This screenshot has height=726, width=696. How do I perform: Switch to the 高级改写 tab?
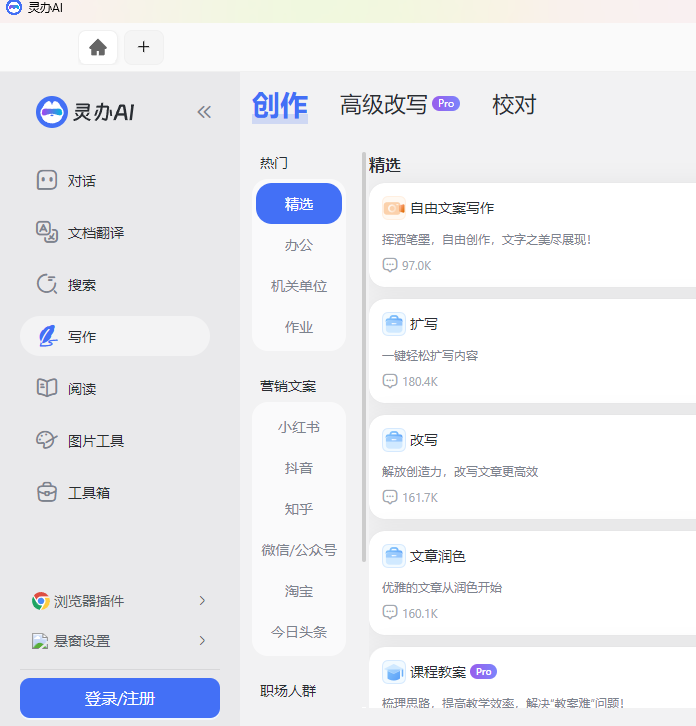pos(383,105)
